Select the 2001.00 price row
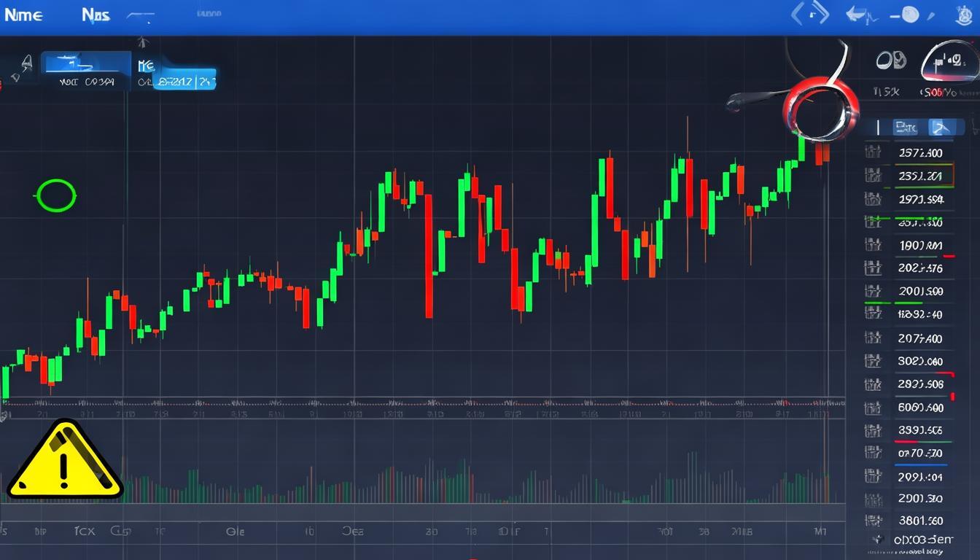This screenshot has height=560, width=980. click(x=920, y=291)
